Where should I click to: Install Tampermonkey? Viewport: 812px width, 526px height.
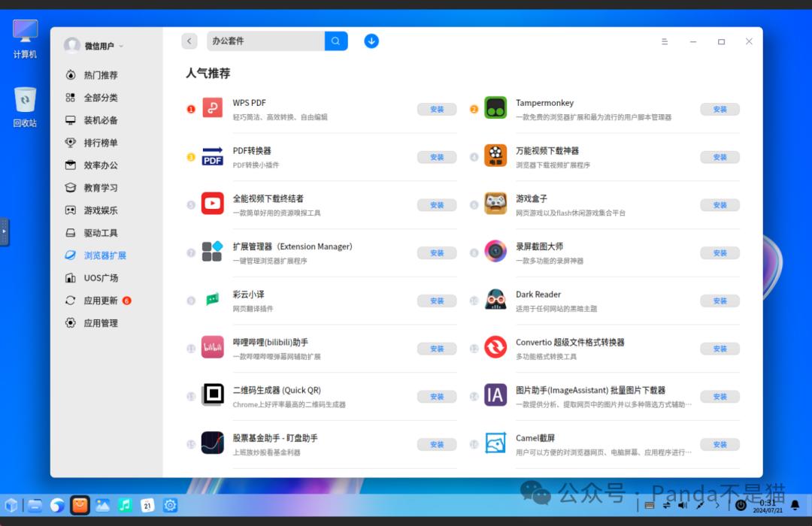click(720, 109)
